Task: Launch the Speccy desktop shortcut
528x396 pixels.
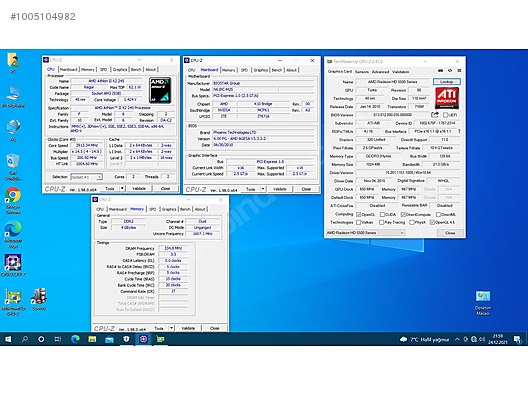Action: click(39, 299)
